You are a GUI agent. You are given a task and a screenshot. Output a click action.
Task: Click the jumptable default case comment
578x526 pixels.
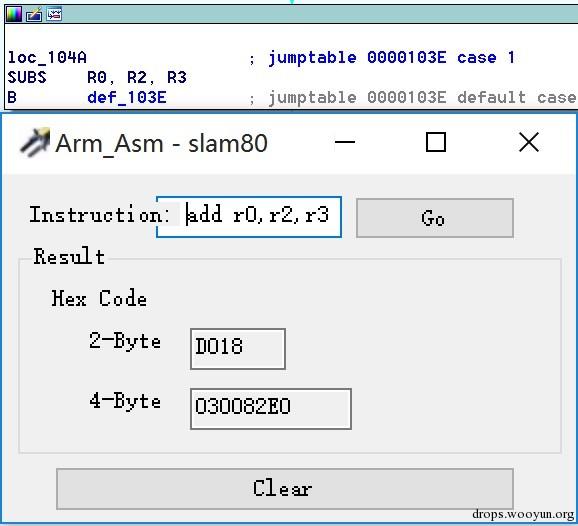point(422,98)
